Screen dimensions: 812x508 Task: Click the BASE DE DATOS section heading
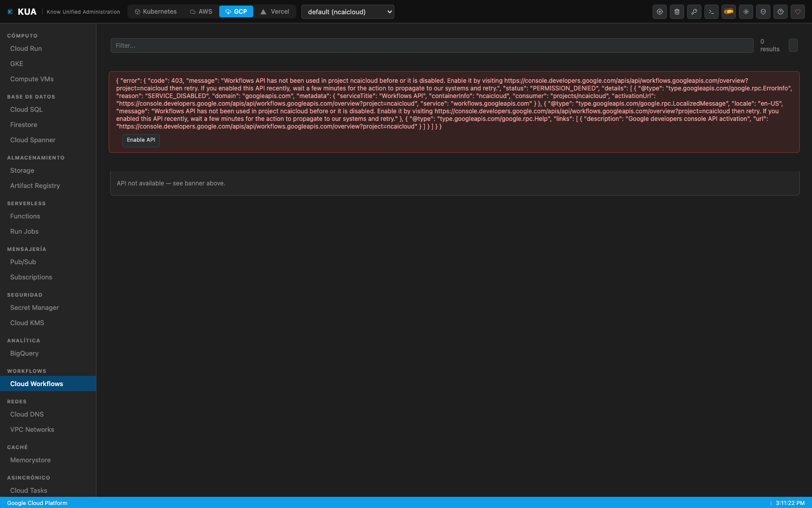click(x=31, y=97)
